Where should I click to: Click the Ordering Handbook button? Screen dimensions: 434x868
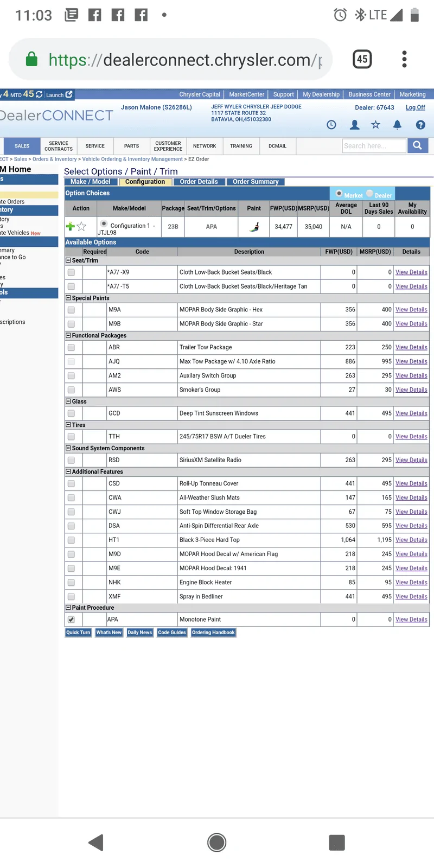[x=213, y=633]
